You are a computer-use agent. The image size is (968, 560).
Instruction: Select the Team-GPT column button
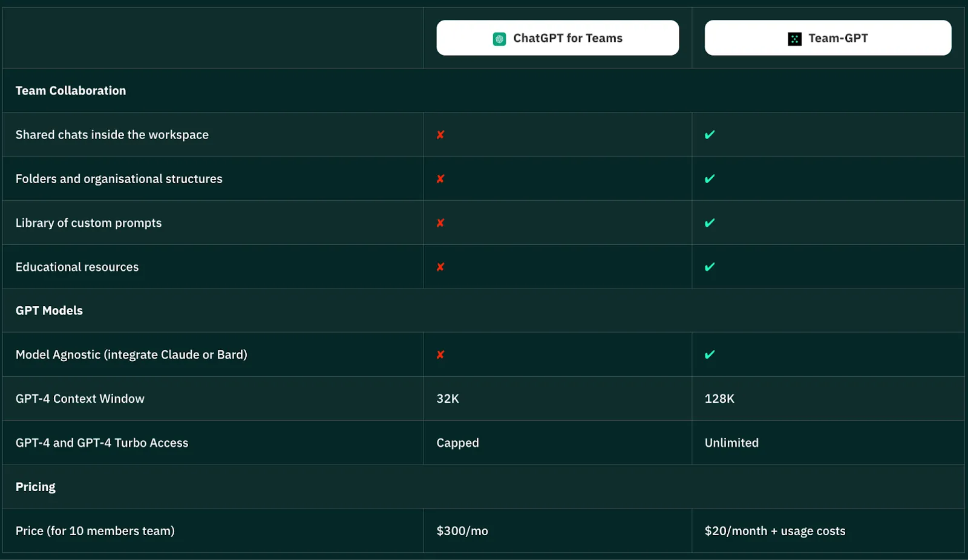(828, 38)
